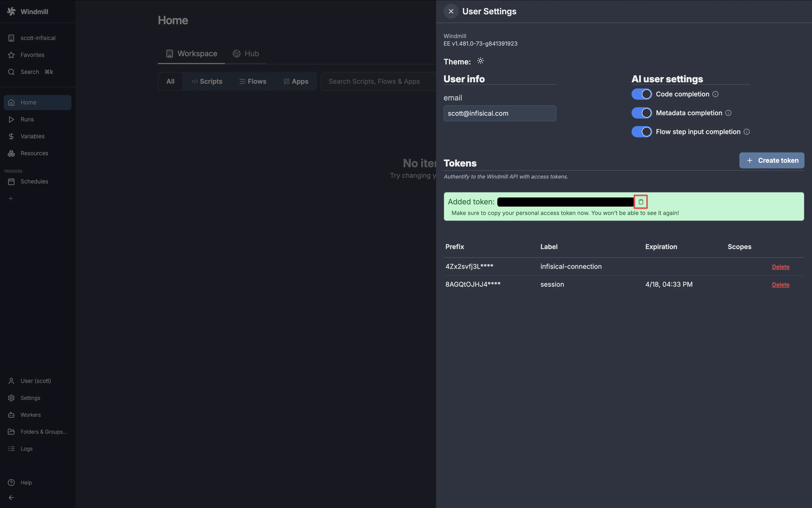The width and height of the screenshot is (812, 508).
Task: Click the 'session' label cell
Action: click(552, 284)
